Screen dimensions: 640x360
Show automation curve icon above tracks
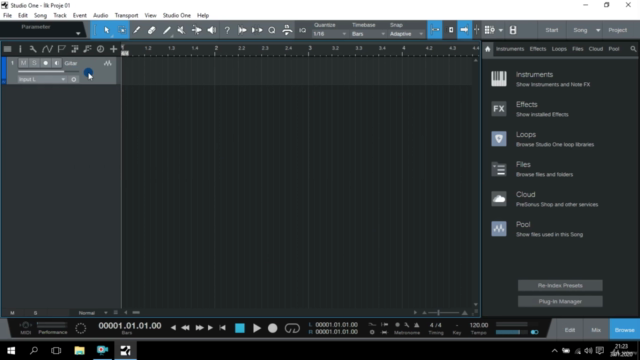click(47, 49)
